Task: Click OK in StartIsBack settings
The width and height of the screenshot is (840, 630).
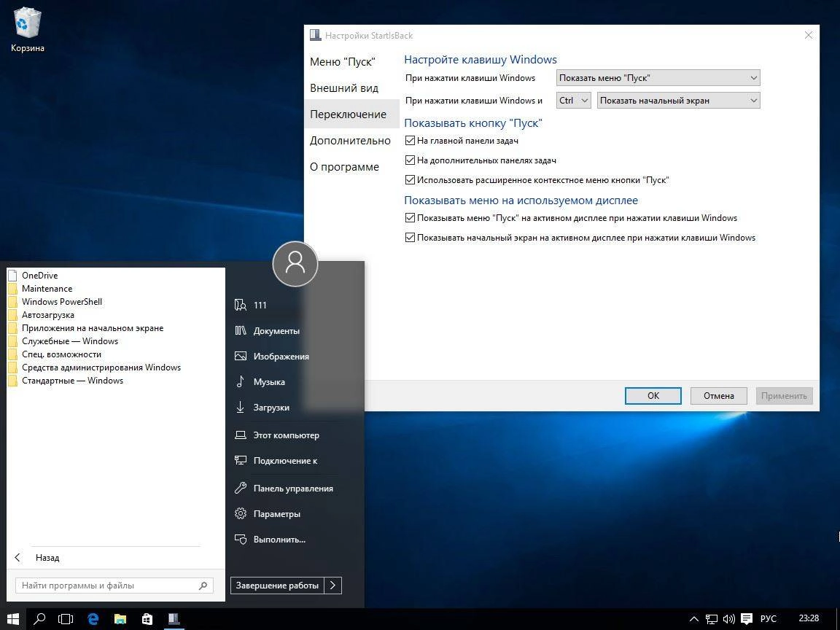Action: point(653,396)
